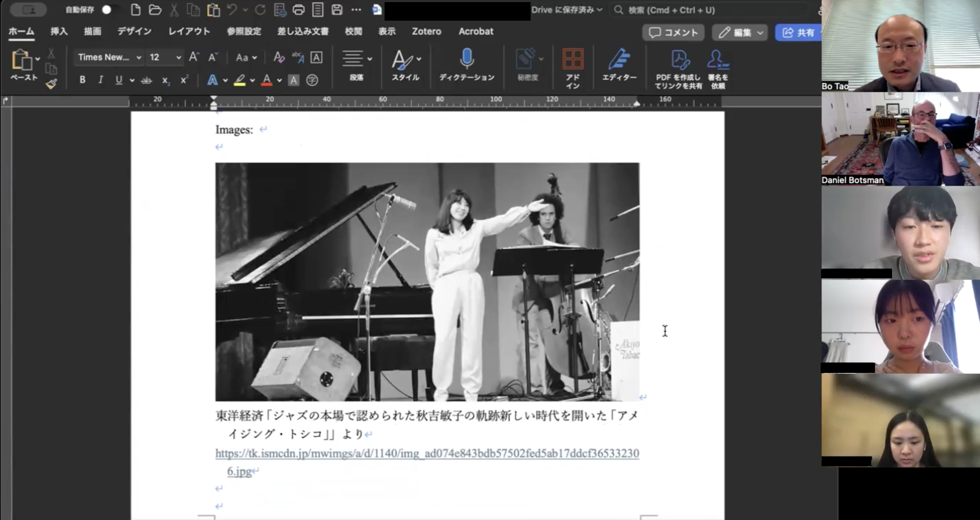
Task: Open the 挿入 tab
Action: pyautogui.click(x=59, y=32)
